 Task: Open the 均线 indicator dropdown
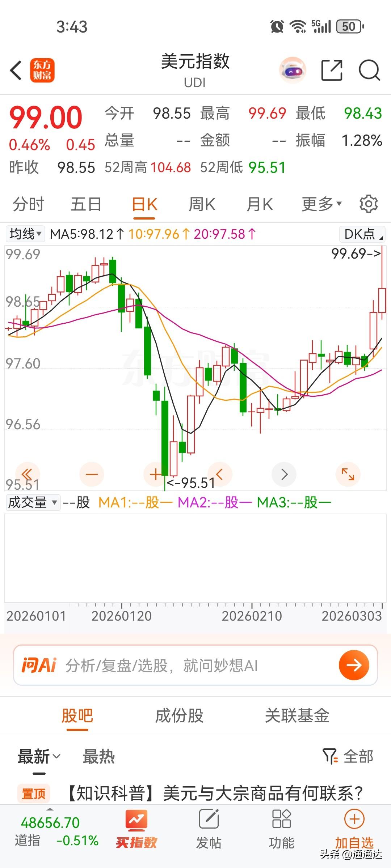coord(25,234)
